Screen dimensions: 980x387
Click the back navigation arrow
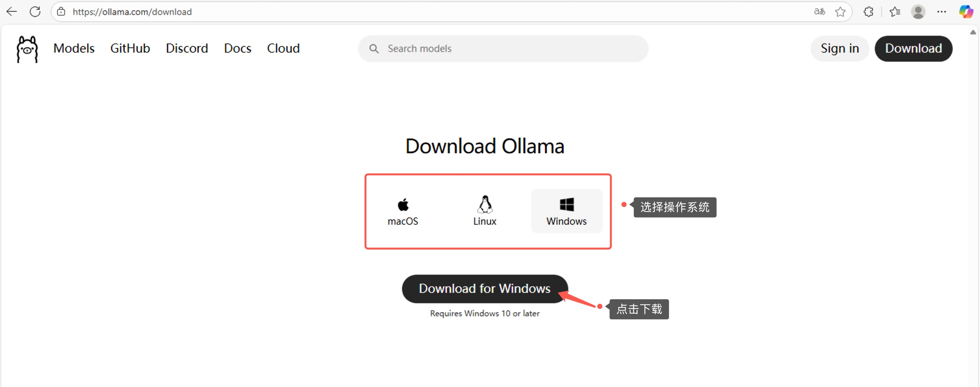point(11,11)
